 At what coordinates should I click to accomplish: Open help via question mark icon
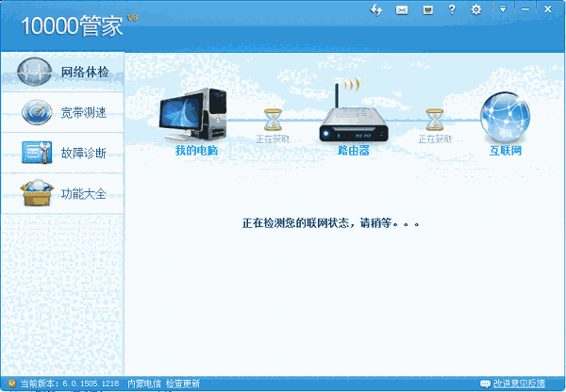452,9
